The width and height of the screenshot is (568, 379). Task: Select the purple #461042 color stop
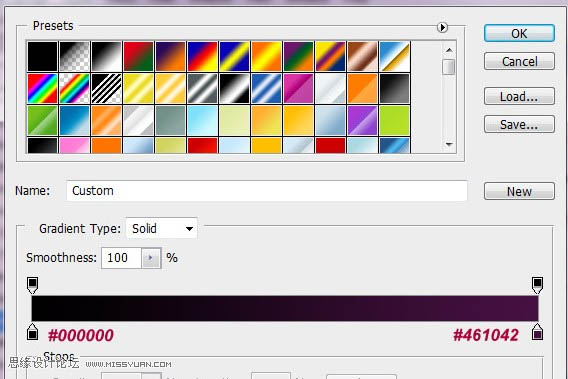(537, 332)
